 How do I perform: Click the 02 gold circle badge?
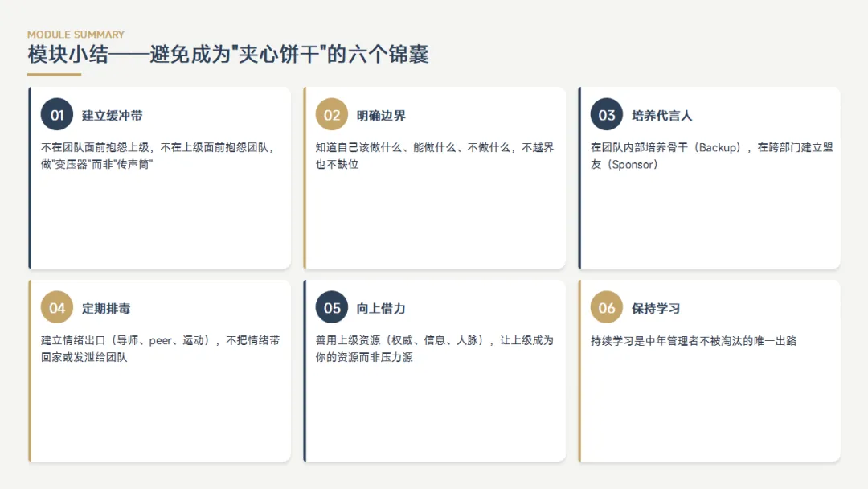pyautogui.click(x=332, y=115)
